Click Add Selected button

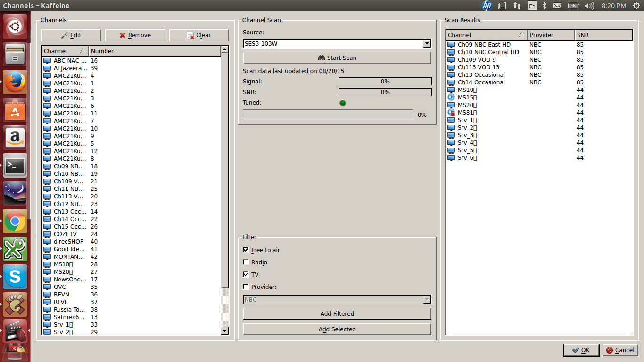(x=337, y=329)
